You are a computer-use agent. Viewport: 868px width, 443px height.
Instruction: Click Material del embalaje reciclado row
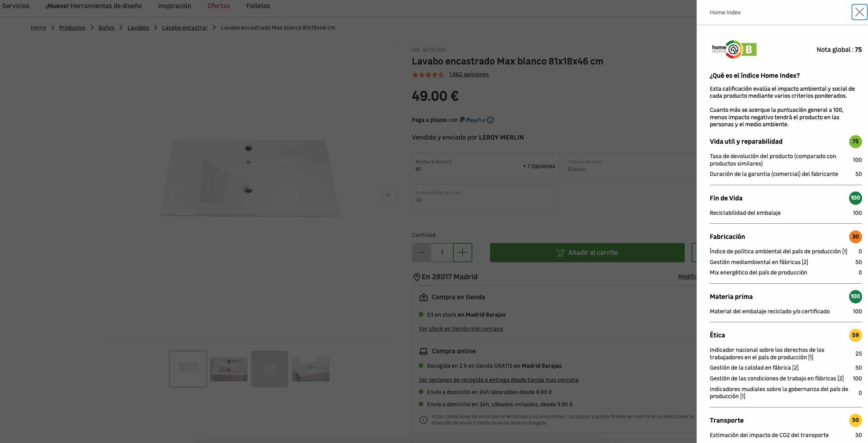(786, 312)
